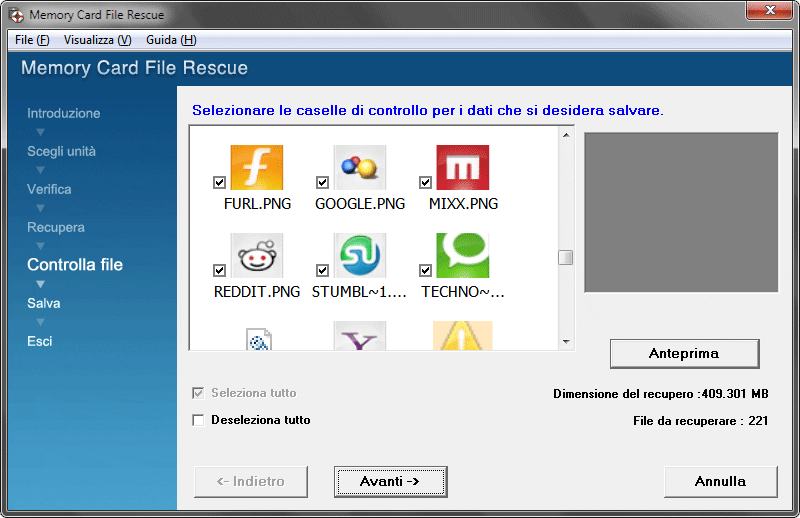
Task: Click the document file icon in bottom row
Action: coord(259,339)
